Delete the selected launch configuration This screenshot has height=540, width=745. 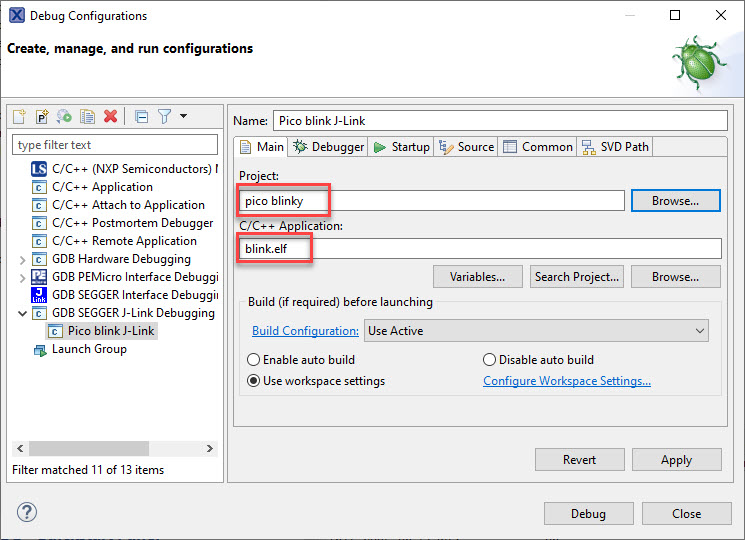tap(110, 117)
